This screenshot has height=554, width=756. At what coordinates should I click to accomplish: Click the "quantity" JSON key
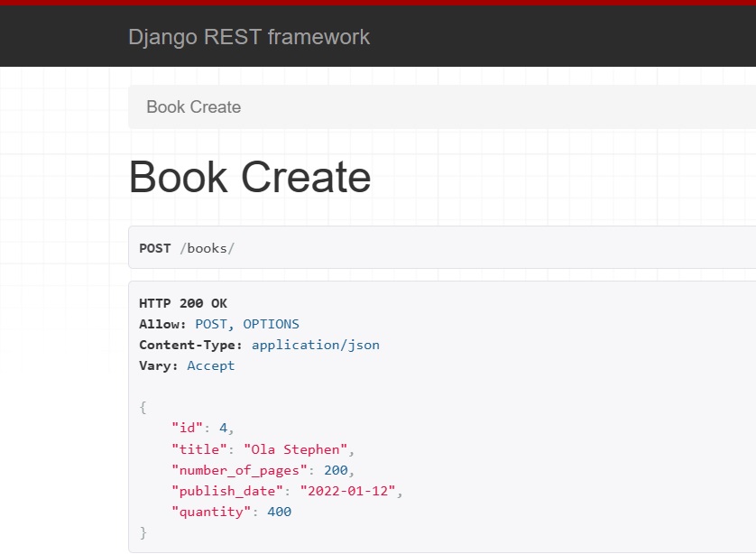click(211, 512)
